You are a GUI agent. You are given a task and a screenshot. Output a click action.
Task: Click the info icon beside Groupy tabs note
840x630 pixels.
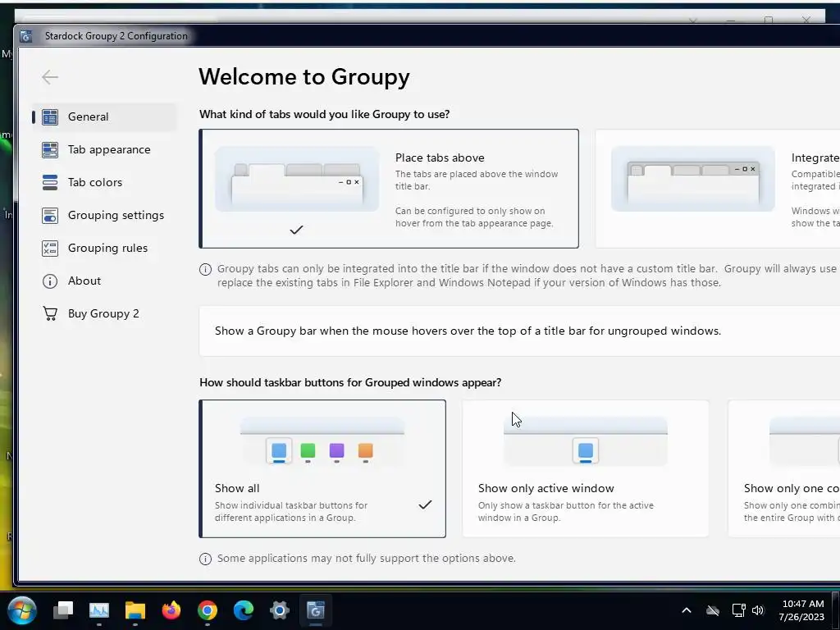tap(205, 269)
